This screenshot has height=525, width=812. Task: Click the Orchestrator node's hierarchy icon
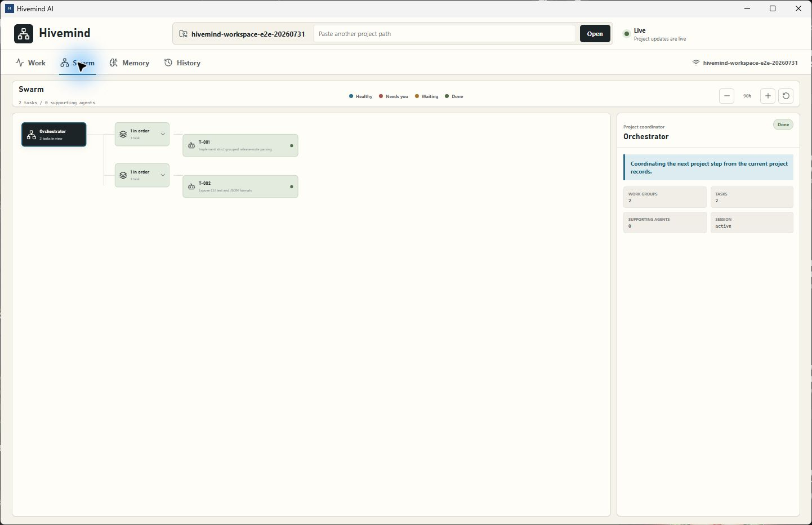pyautogui.click(x=32, y=135)
